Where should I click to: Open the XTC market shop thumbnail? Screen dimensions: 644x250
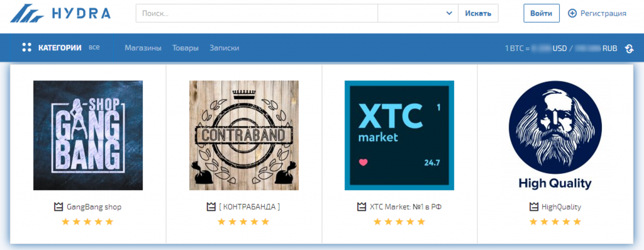[399, 135]
